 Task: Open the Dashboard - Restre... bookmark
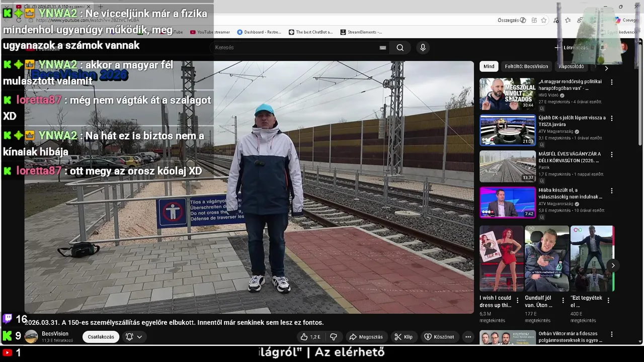tap(259, 32)
